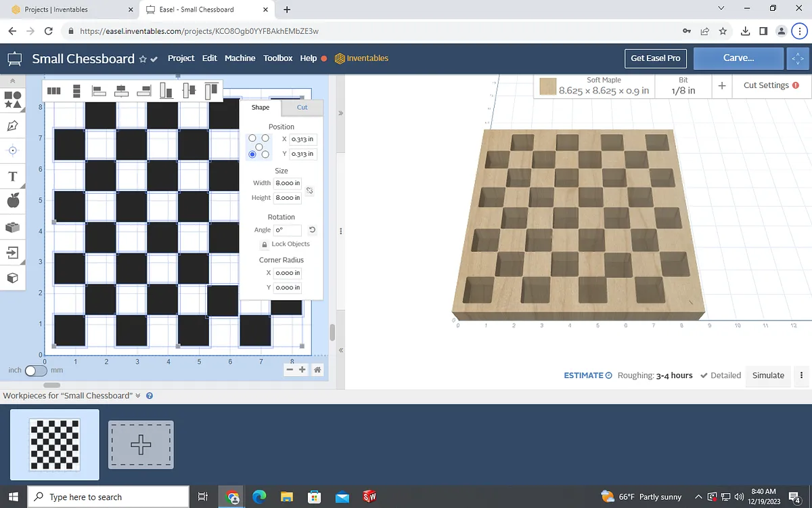Switch to the Cut tab

(302, 107)
